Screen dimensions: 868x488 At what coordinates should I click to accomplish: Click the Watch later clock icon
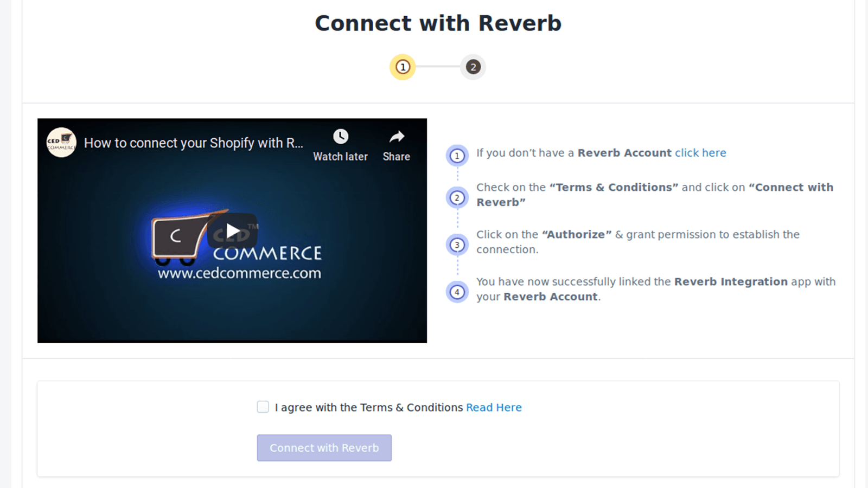(340, 136)
